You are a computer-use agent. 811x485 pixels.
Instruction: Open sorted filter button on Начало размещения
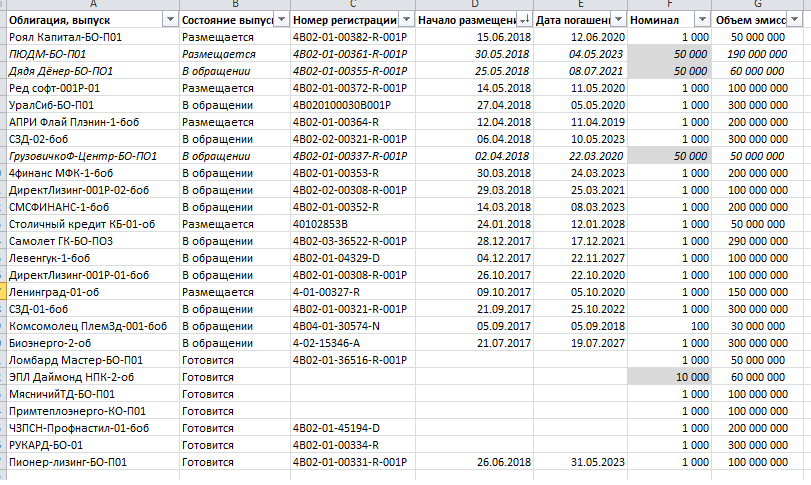(524, 20)
